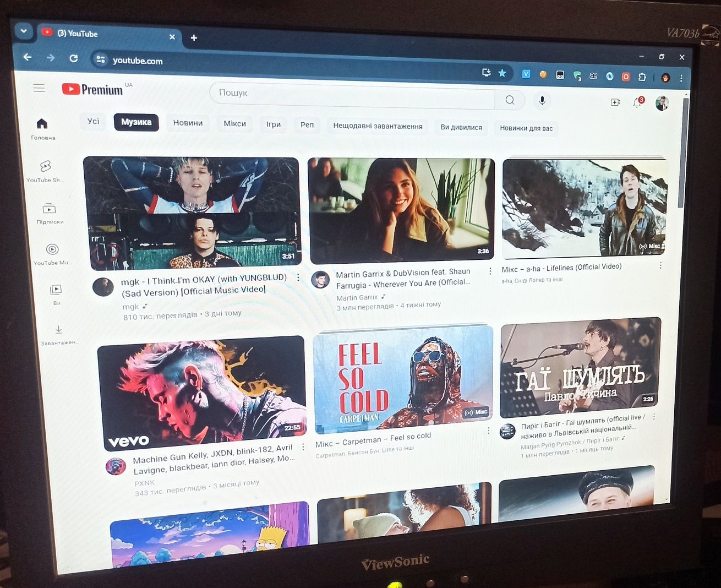
Task: Open Мікс – a-ha - Lifelines title
Action: coord(561,268)
